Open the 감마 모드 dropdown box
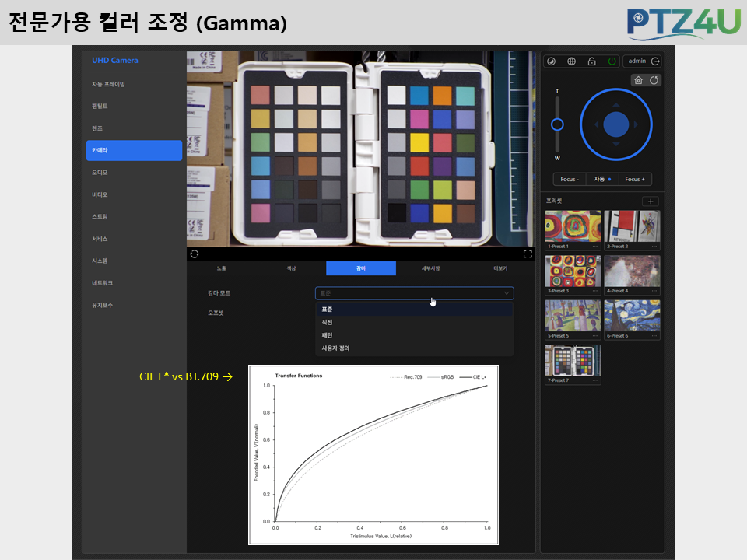Image resolution: width=747 pixels, height=560 pixels. click(x=415, y=293)
